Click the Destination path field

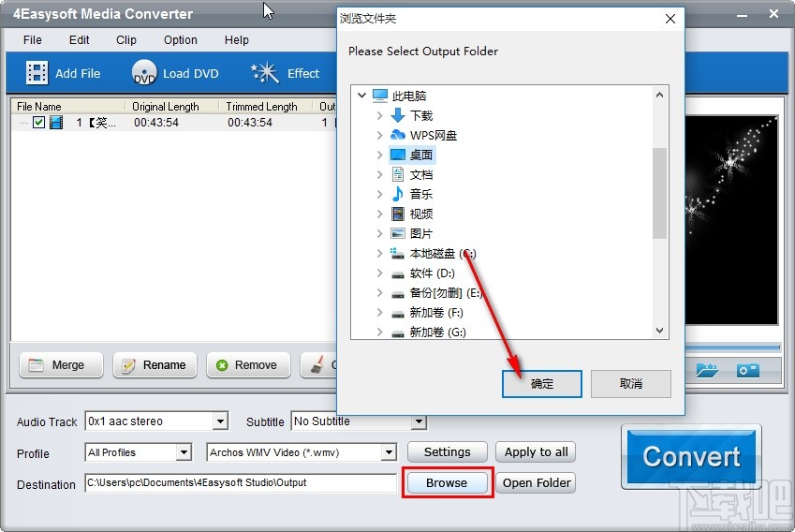coord(241,482)
